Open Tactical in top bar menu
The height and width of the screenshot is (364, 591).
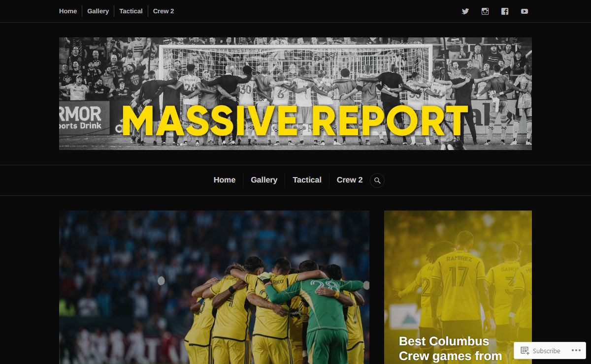pyautogui.click(x=131, y=11)
